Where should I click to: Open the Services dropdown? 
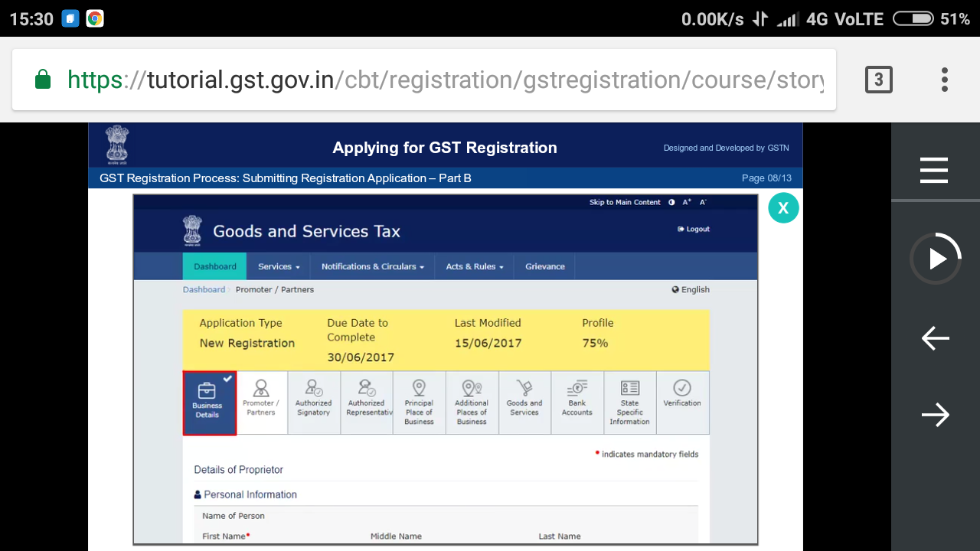277,266
